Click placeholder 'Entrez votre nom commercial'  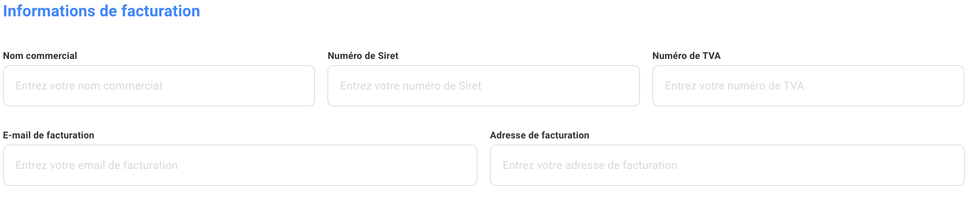(89, 86)
